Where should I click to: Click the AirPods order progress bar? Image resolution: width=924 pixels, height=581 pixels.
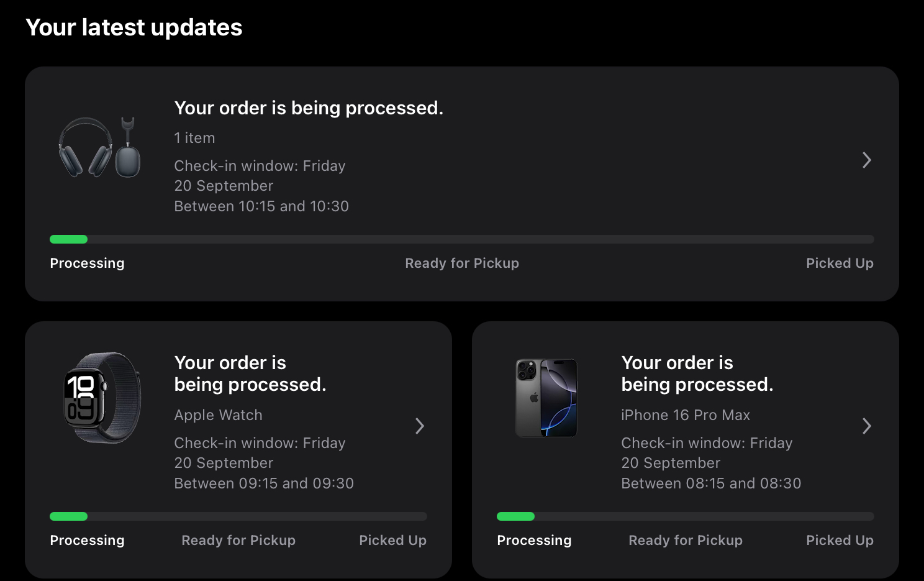click(461, 239)
